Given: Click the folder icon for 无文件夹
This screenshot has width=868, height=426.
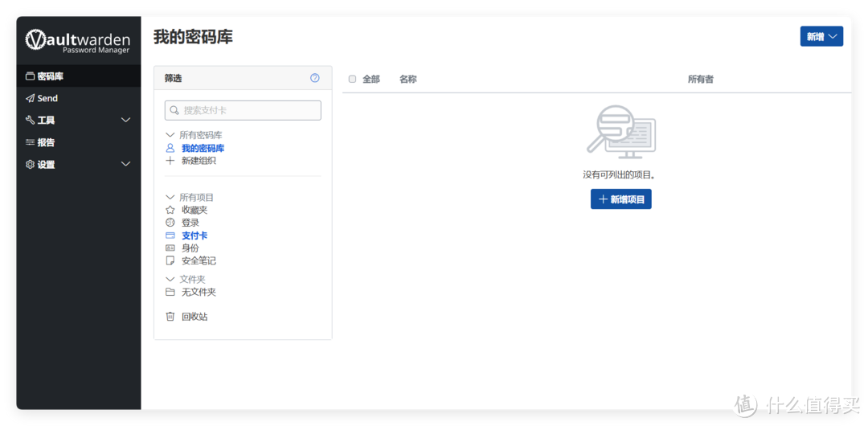Looking at the screenshot, I should pyautogui.click(x=170, y=292).
